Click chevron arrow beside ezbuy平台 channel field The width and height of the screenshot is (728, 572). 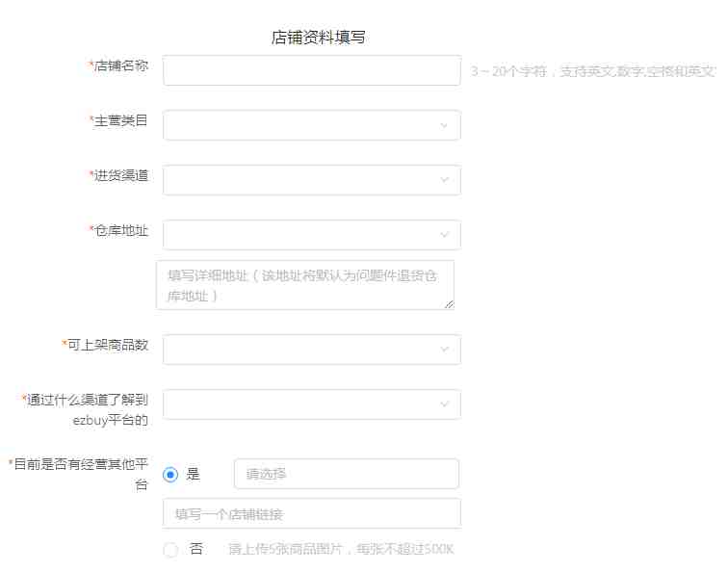coord(444,403)
